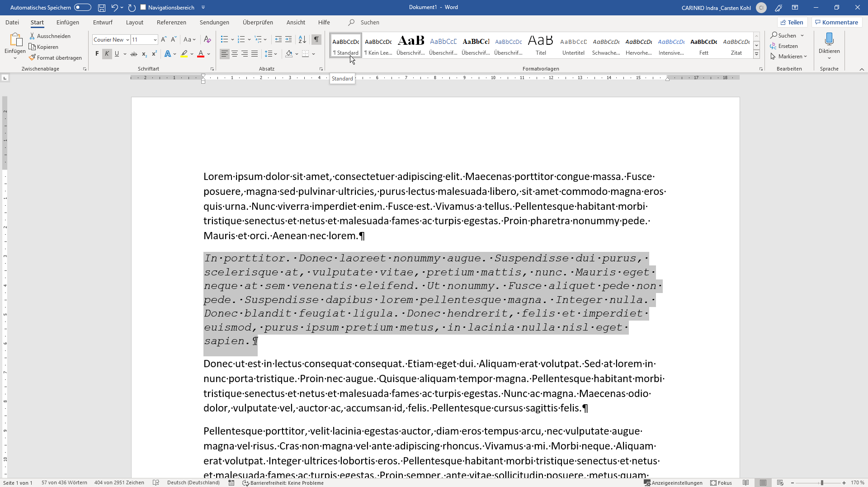Toggle bold (F) formatting
868x487 pixels.
97,54
